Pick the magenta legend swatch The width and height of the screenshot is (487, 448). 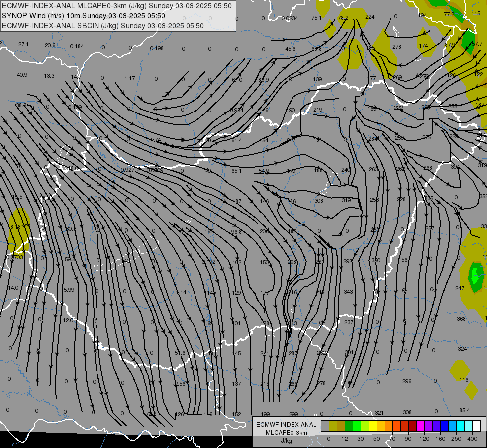420,426
